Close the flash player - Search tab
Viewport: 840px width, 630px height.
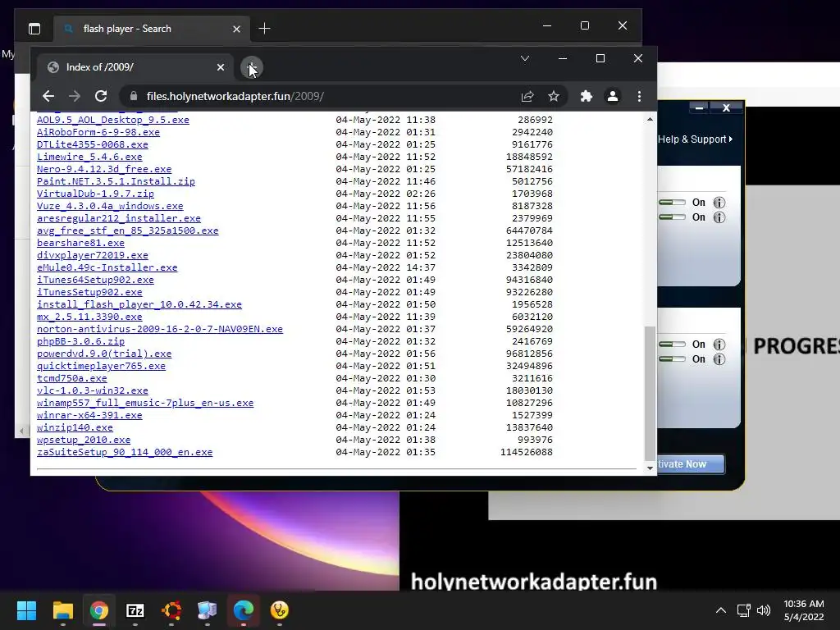click(236, 29)
